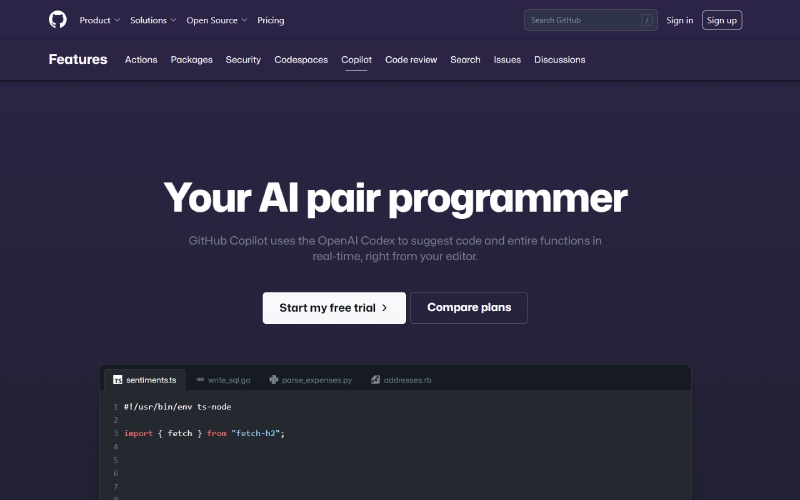Click the arrow icon in Start my free trial
The height and width of the screenshot is (500, 800).
click(384, 308)
